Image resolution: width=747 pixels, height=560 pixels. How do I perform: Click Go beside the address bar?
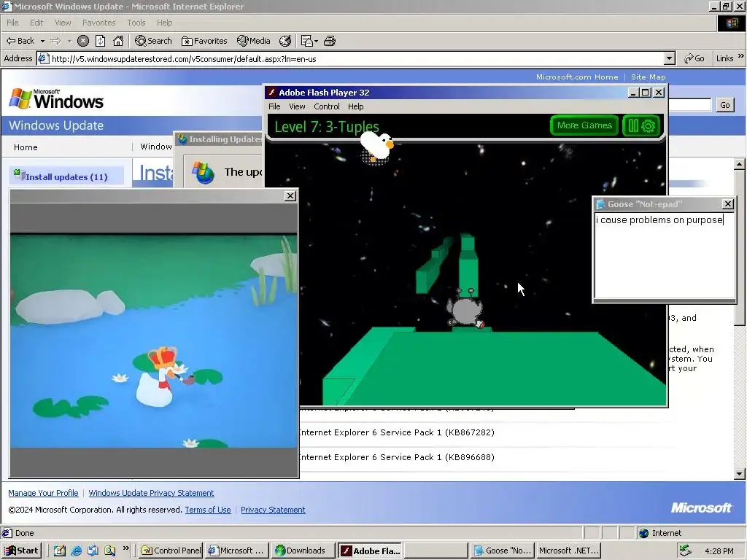point(694,58)
